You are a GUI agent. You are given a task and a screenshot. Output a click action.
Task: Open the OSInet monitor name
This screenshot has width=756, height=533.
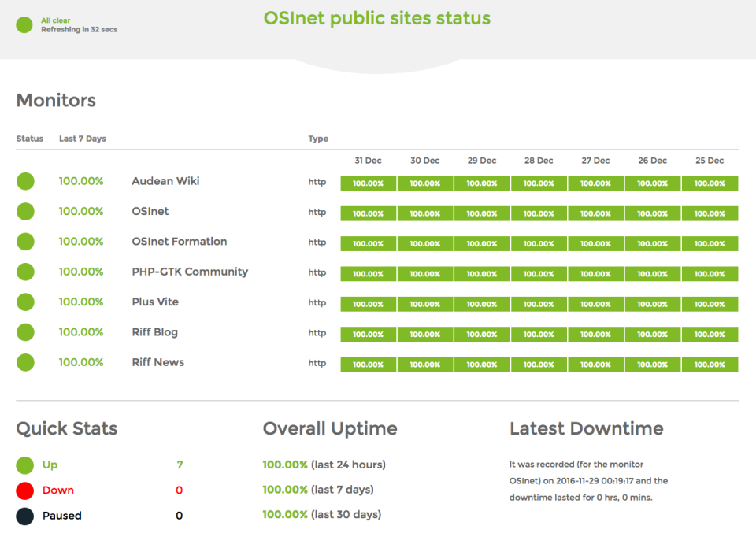(150, 212)
